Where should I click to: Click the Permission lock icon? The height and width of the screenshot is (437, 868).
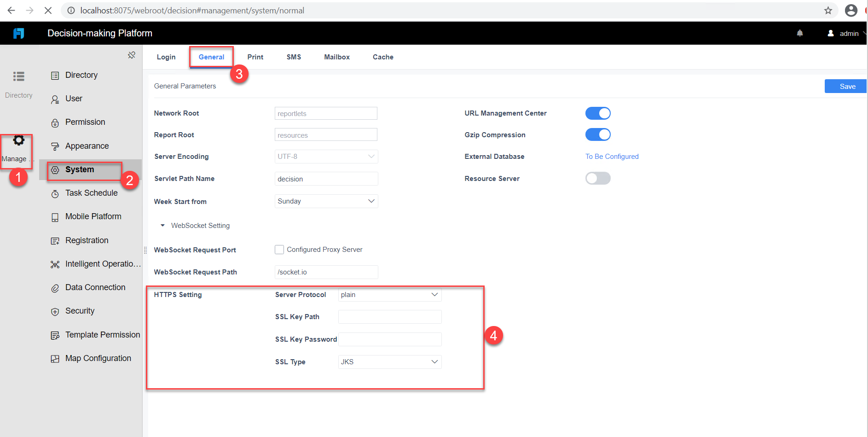click(55, 122)
